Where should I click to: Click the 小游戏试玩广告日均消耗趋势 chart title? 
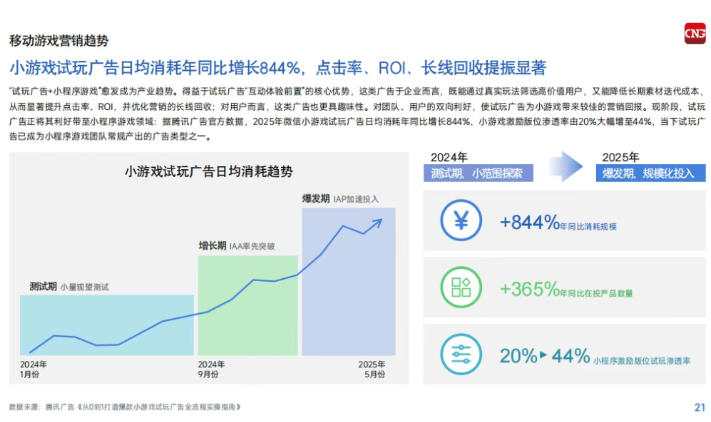[x=209, y=172]
